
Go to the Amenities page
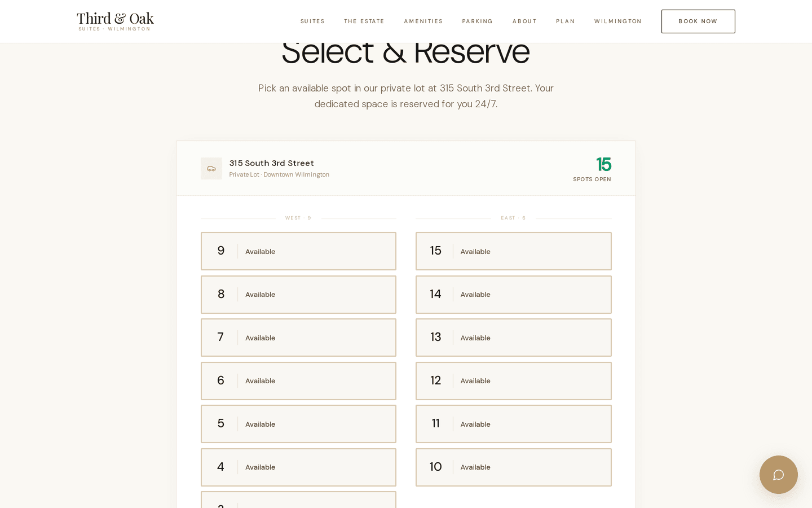pos(423,21)
